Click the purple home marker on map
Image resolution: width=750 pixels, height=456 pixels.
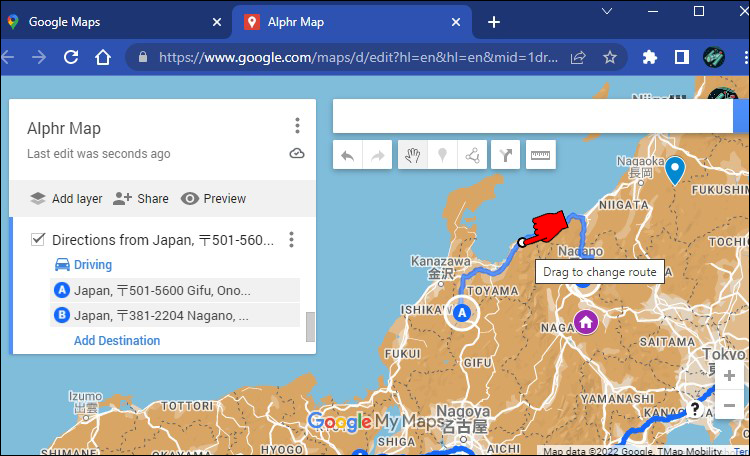(x=585, y=322)
